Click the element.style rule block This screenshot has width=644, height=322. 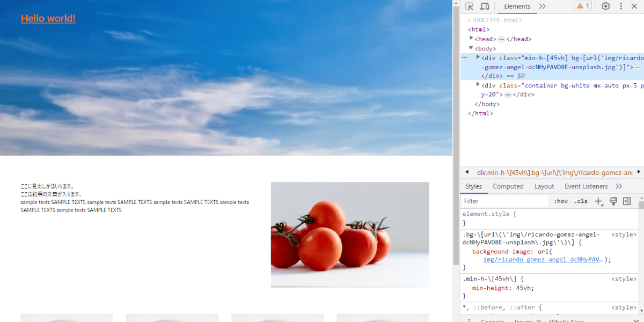[x=549, y=218]
